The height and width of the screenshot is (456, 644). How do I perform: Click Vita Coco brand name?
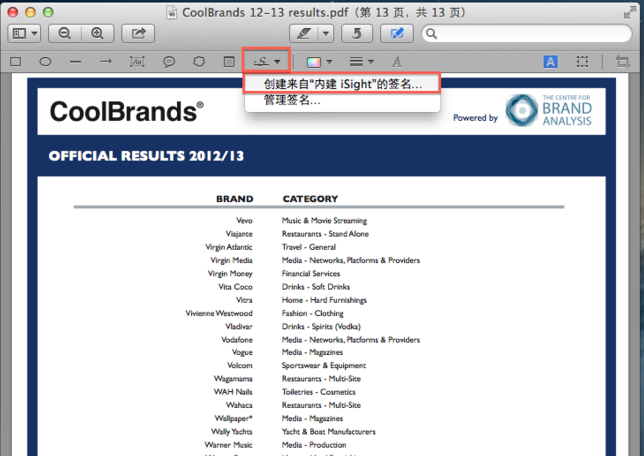pyautogui.click(x=235, y=287)
